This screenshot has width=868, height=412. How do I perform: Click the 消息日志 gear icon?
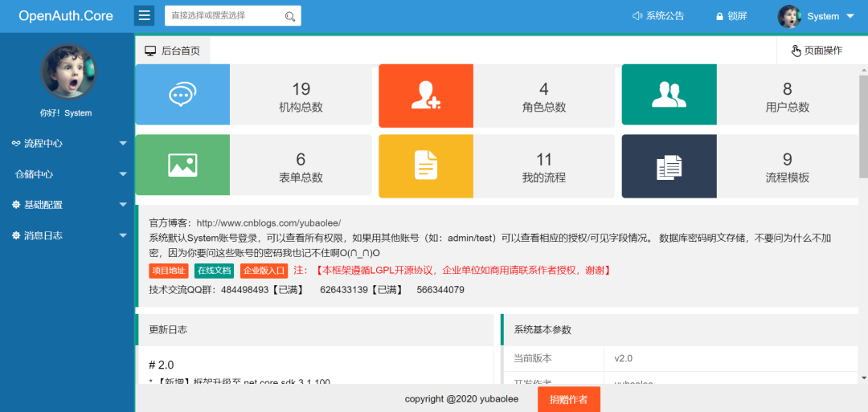coord(16,235)
